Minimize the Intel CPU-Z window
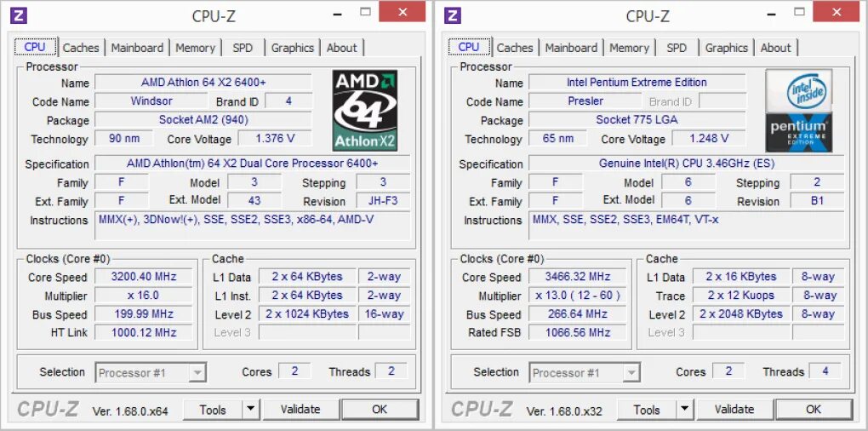 [772, 12]
